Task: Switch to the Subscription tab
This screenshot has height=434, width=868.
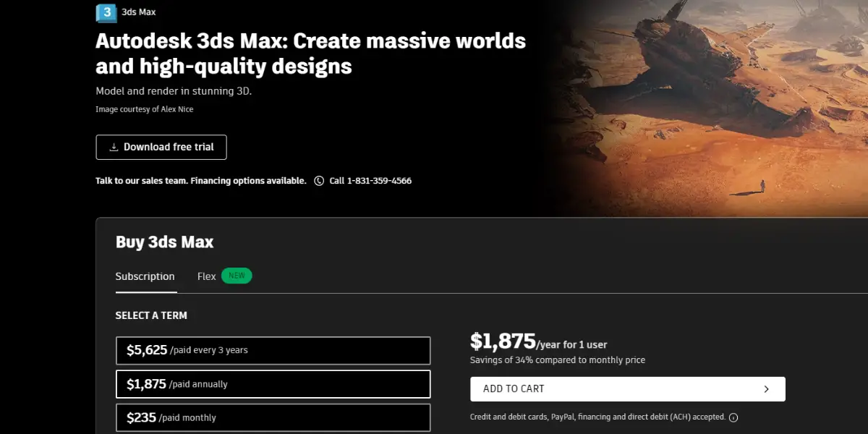Action: pos(145,276)
